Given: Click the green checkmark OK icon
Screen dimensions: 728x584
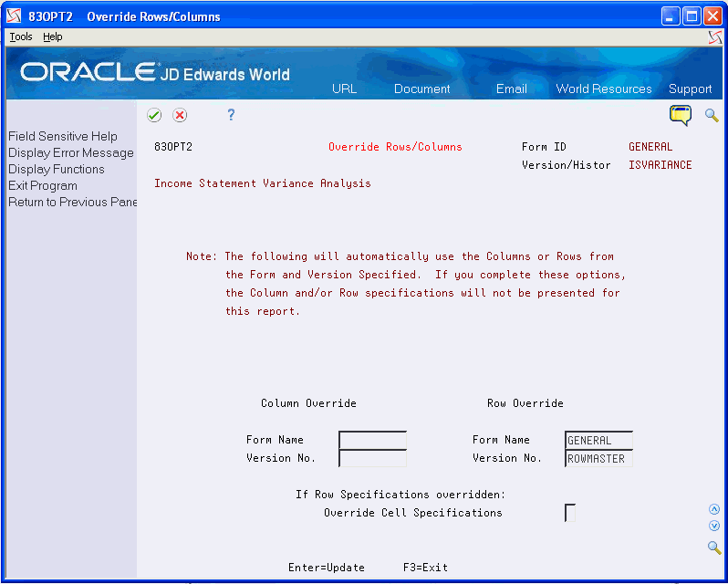Looking at the screenshot, I should (154, 115).
